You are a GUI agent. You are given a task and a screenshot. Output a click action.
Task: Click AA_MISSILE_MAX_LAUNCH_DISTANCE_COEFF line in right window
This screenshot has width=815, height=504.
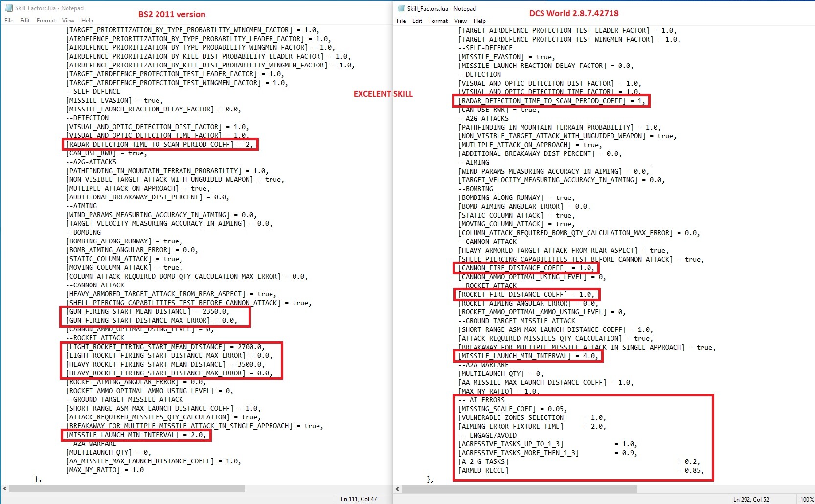coord(546,382)
